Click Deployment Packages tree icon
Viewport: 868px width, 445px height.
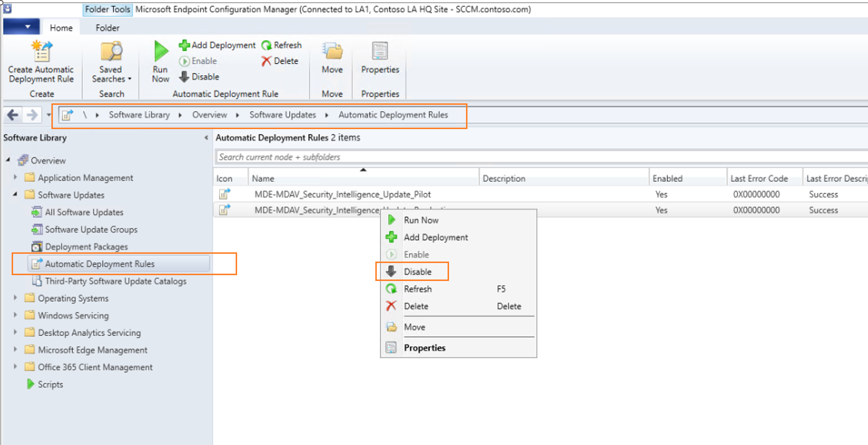click(x=37, y=247)
